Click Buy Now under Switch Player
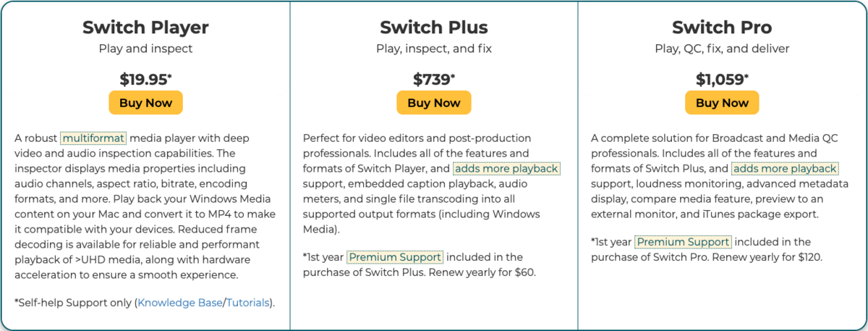The width and height of the screenshot is (868, 331). 145,103
